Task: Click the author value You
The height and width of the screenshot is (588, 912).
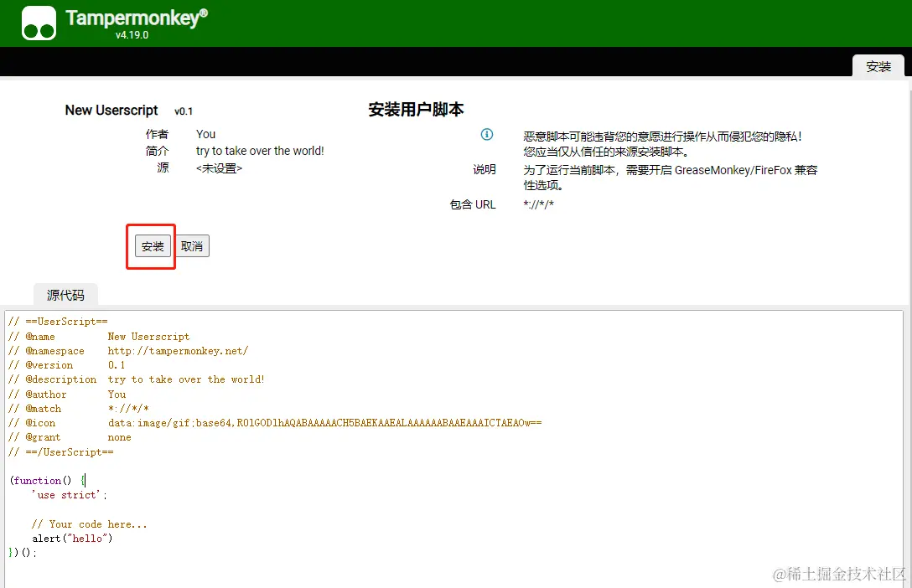Action: pos(206,134)
